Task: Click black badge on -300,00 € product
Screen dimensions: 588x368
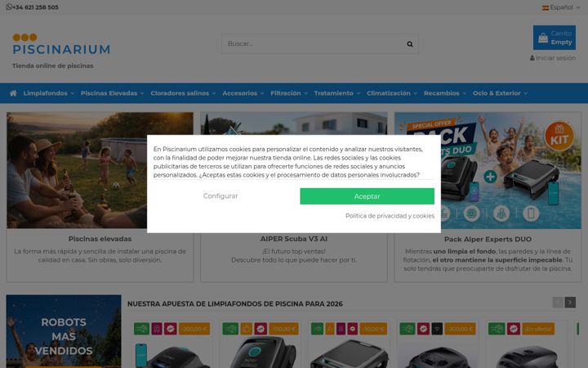Action: [437, 329]
